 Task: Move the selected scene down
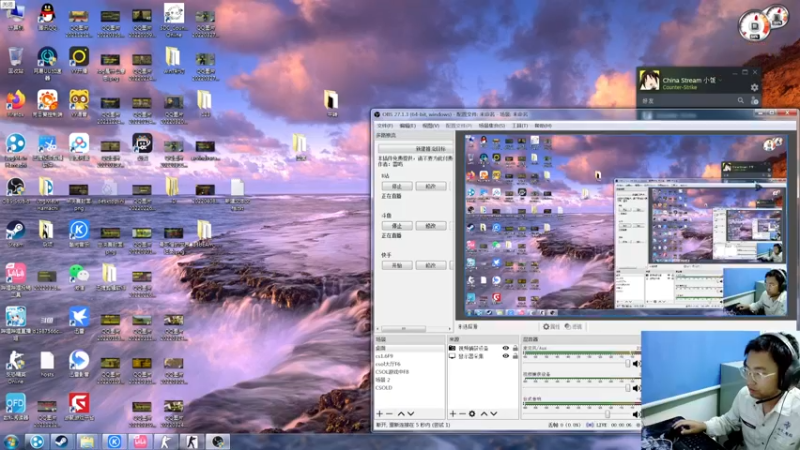411,414
